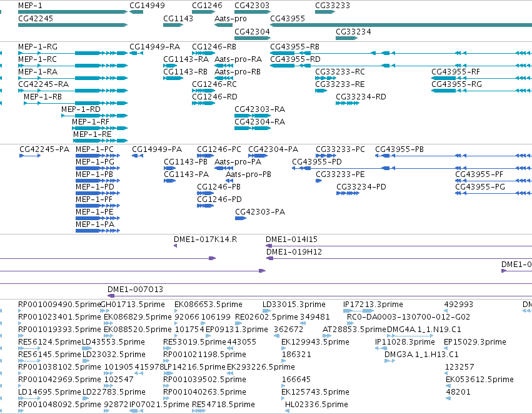Click transcript label CG33233-RE
Image resolution: width=532 pixels, height=414 pixels.
(x=340, y=84)
